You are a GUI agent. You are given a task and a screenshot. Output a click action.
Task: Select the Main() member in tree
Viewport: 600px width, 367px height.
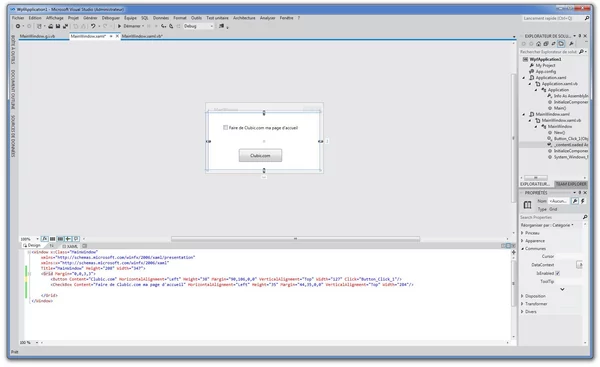tap(557, 108)
